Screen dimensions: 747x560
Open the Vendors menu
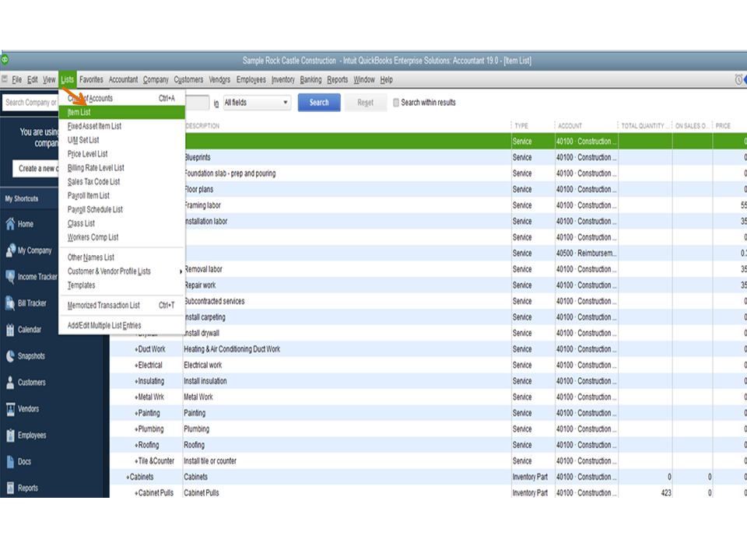point(219,79)
